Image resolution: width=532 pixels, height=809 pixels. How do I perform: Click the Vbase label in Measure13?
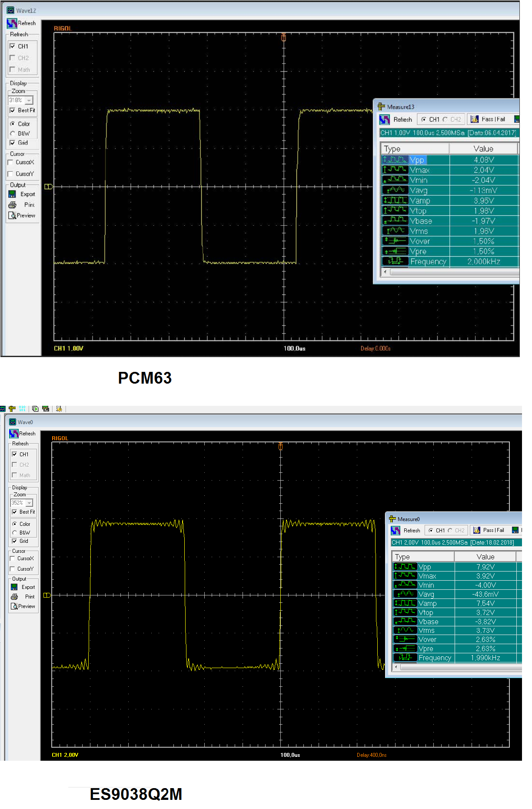[421, 221]
